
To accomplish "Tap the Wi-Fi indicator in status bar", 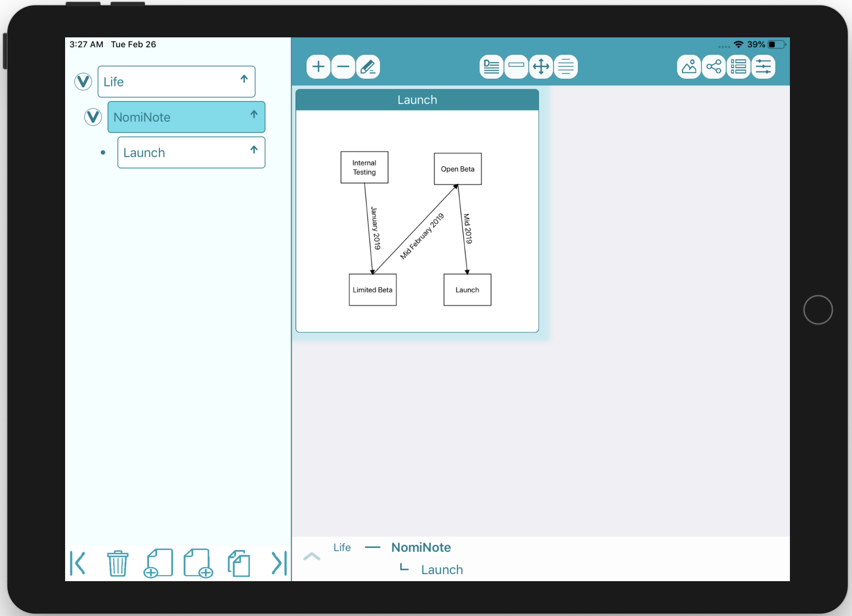I will [738, 44].
